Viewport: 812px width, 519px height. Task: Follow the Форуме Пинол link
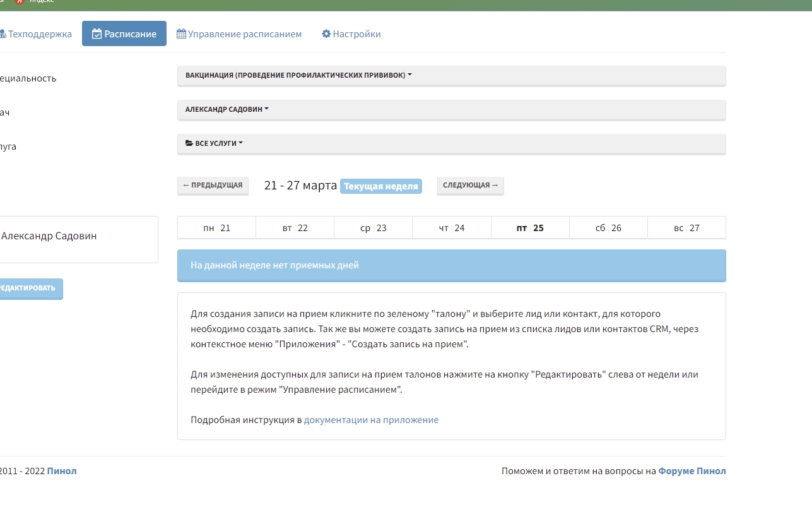click(691, 471)
